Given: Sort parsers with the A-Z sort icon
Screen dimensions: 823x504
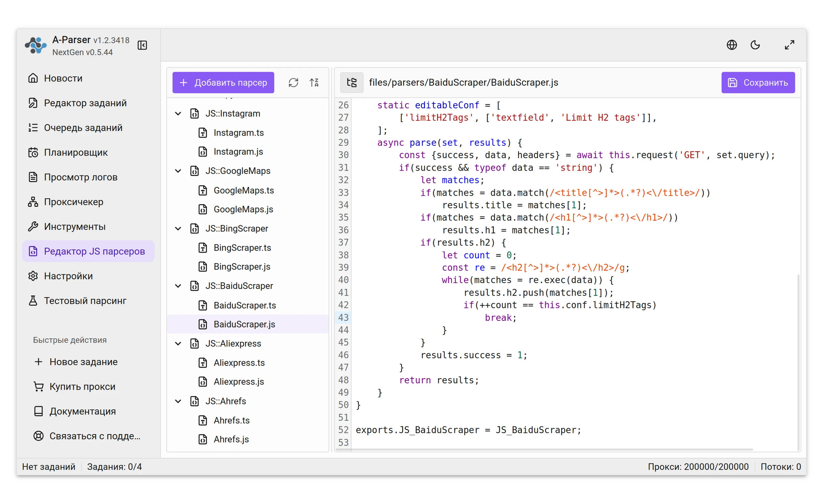Looking at the screenshot, I should coord(314,82).
